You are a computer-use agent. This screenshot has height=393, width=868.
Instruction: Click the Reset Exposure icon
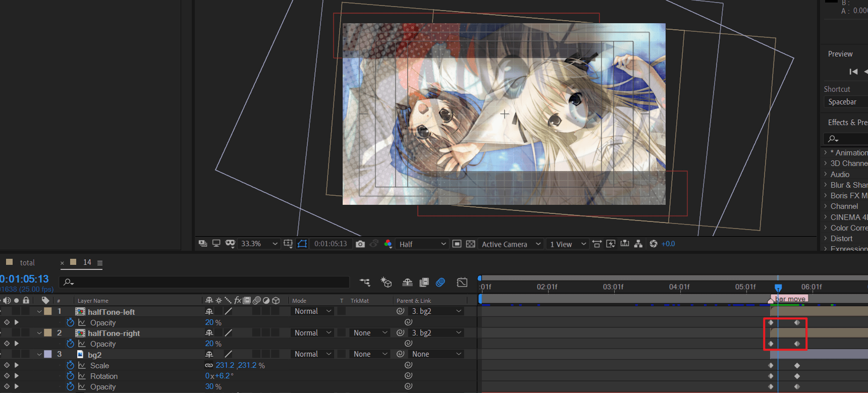[654, 244]
